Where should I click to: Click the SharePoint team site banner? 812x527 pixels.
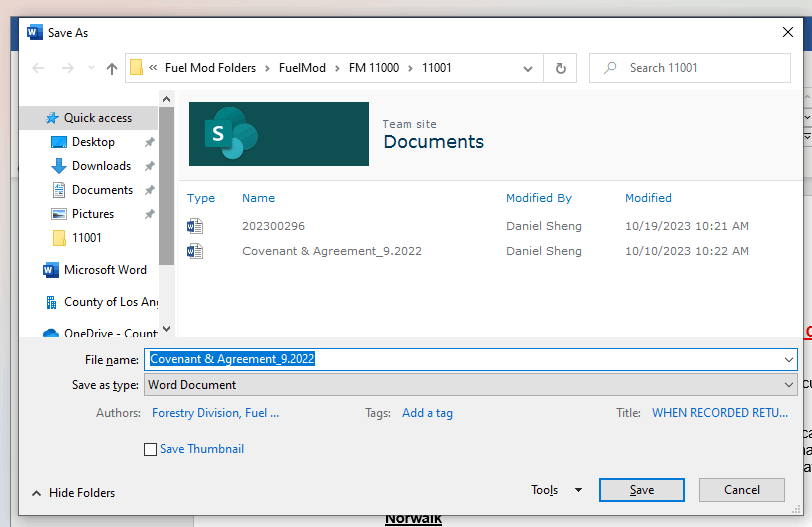[x=279, y=134]
